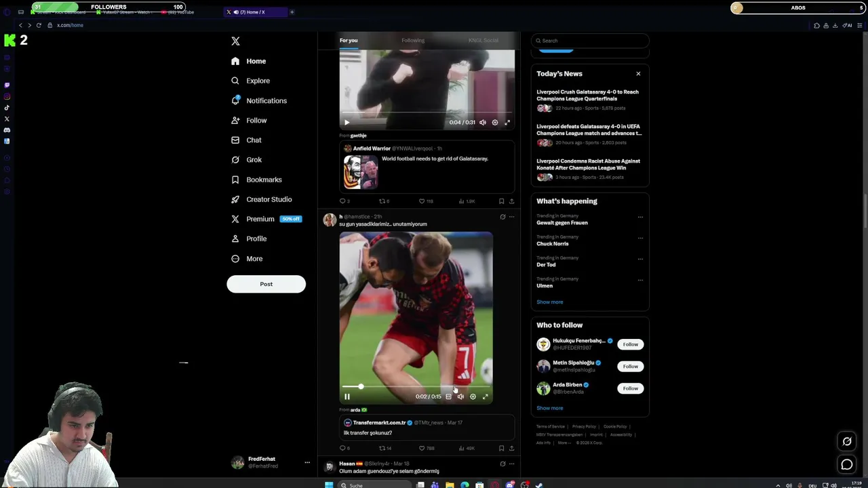868x488 pixels.
Task: Switch to the KNGL Social tab
Action: point(483,40)
